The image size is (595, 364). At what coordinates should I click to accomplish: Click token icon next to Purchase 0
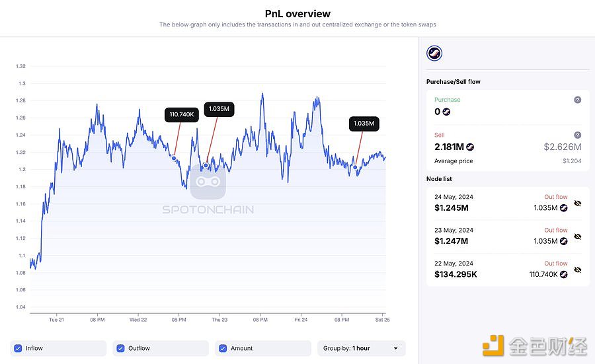tap(446, 112)
